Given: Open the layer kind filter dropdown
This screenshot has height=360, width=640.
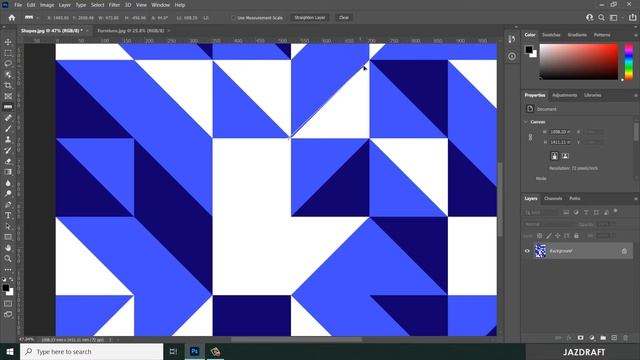Looking at the screenshot, I should 542,212.
